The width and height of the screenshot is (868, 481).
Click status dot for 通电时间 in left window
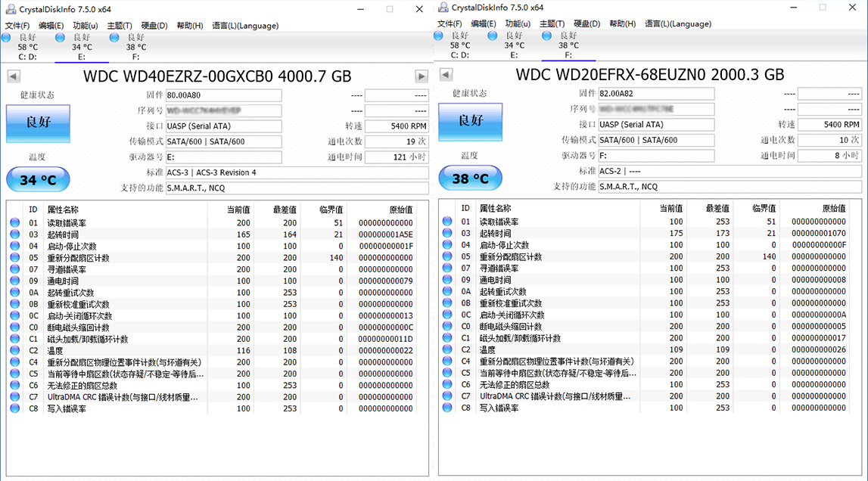(15, 281)
